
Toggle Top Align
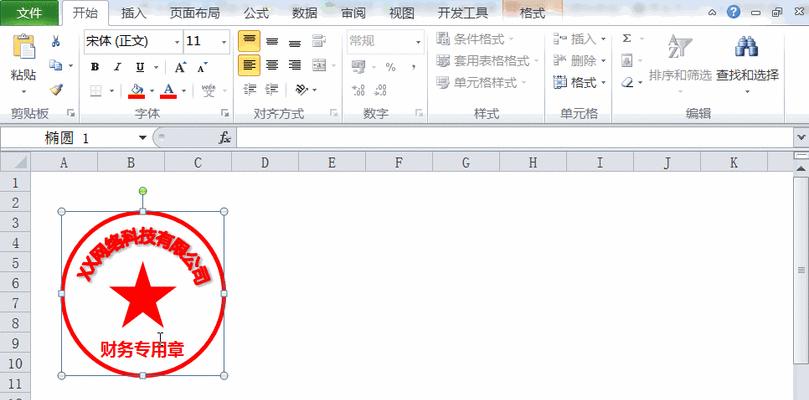tap(249, 41)
